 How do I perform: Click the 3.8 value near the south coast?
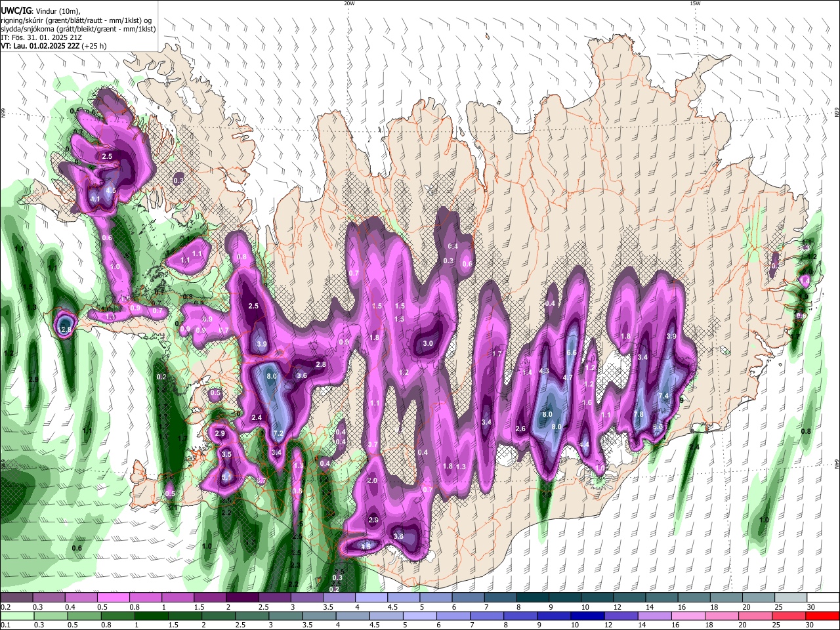pos(398,536)
